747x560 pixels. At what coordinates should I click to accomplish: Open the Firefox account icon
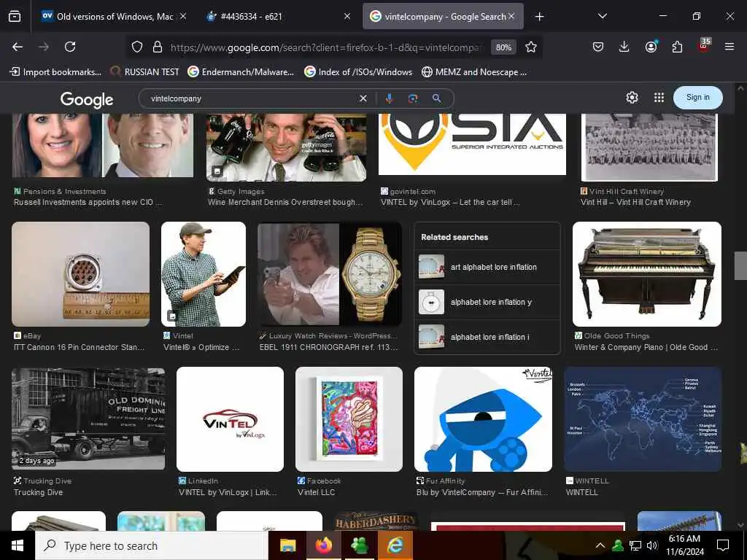(651, 47)
